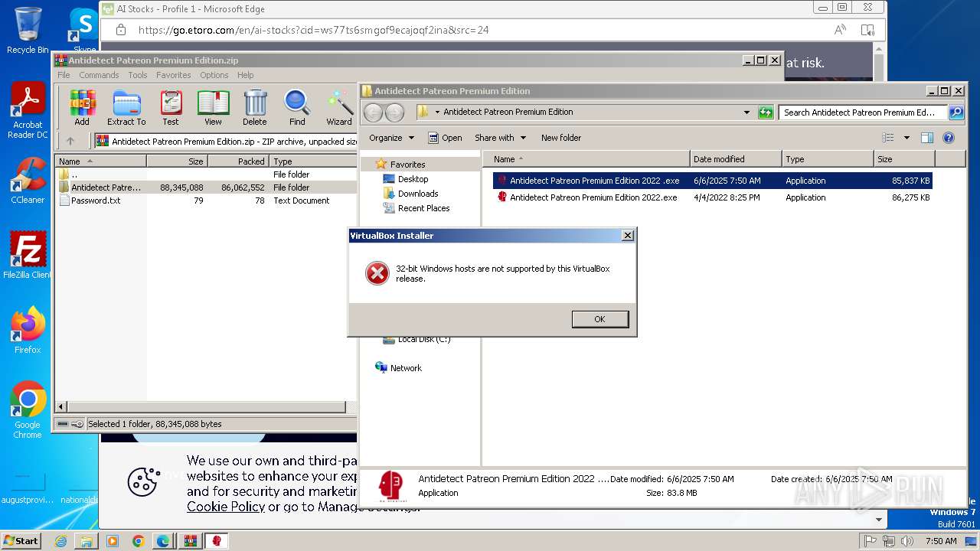The width and height of the screenshot is (980, 551).
Task: Click the WinRAR horizontal scrollbar left arrow
Action: pyautogui.click(x=62, y=407)
